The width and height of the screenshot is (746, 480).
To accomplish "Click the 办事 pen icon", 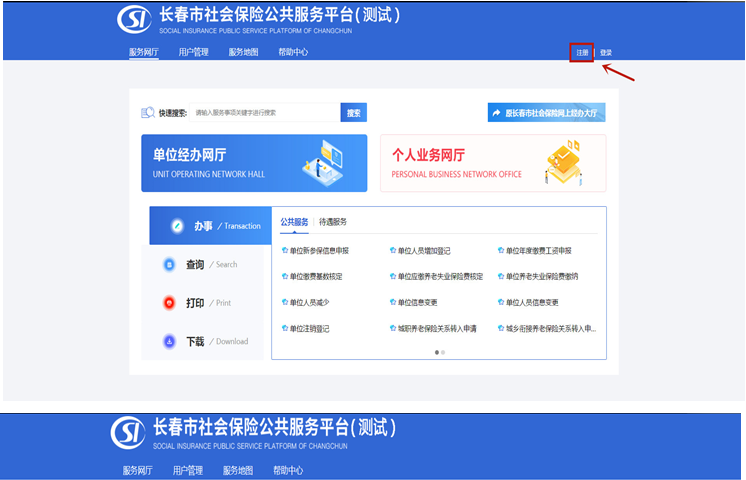I will [x=177, y=226].
